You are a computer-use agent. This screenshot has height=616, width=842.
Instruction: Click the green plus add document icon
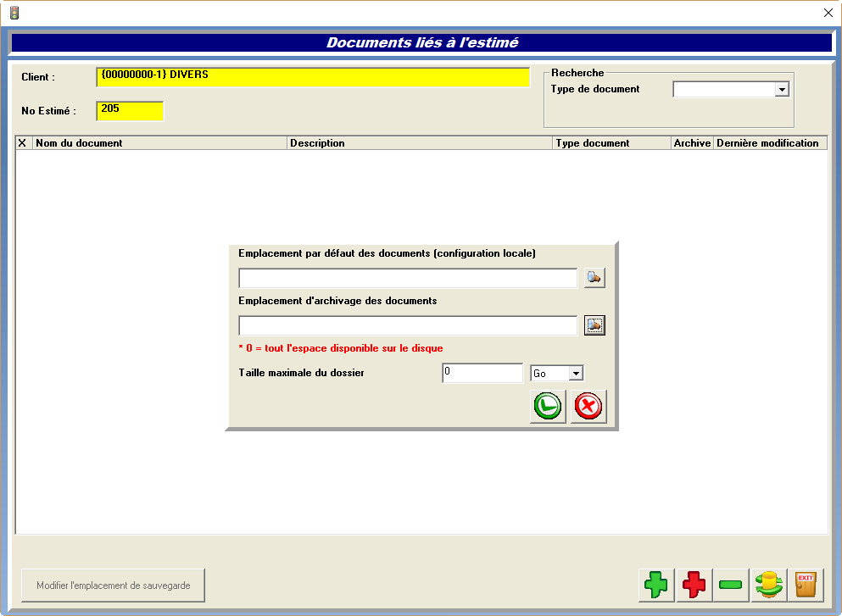click(656, 585)
